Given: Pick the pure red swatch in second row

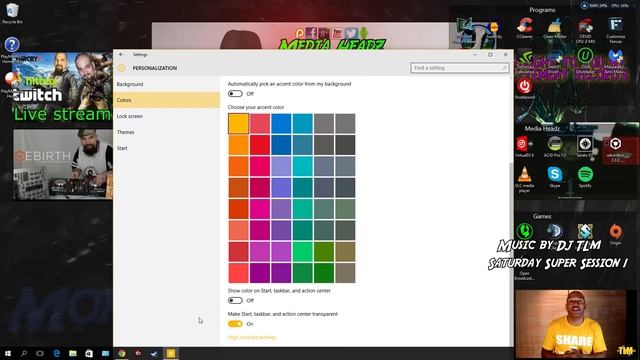Looking at the screenshot, I should (x=260, y=145).
